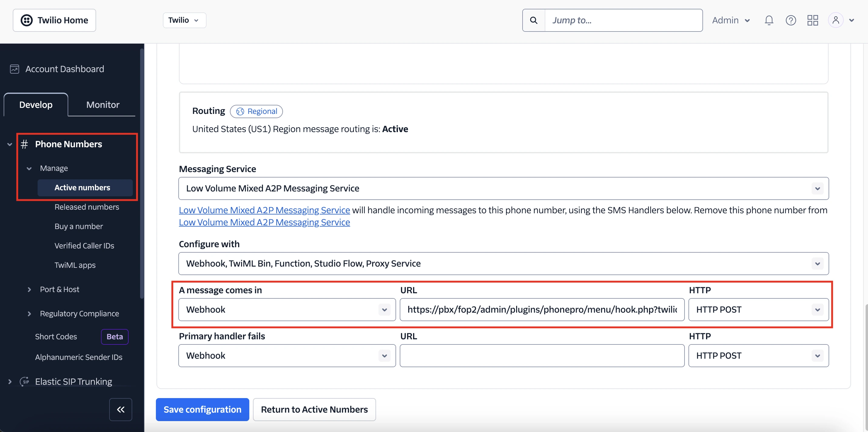Viewport: 868px width, 432px height.
Task: Open the products grid icon
Action: [x=812, y=20]
